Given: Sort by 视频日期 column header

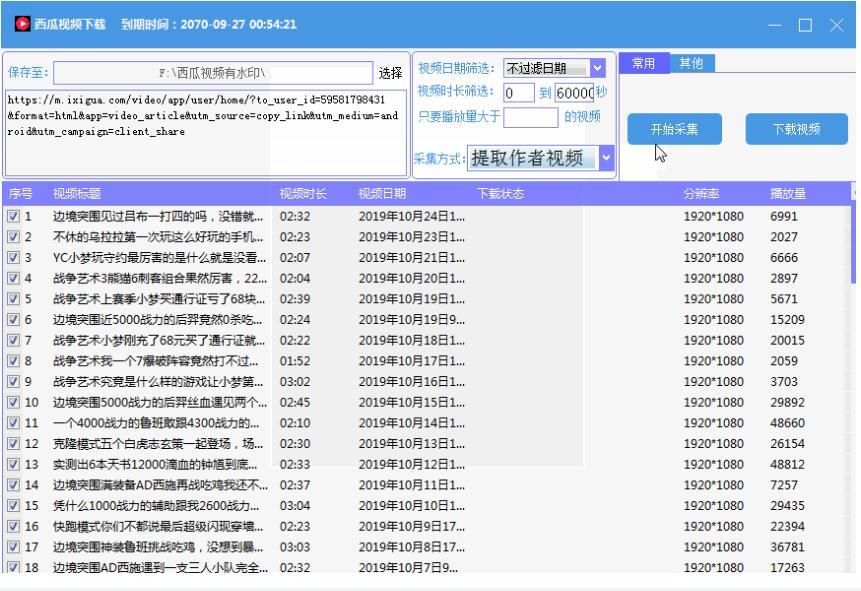Looking at the screenshot, I should click(382, 193).
